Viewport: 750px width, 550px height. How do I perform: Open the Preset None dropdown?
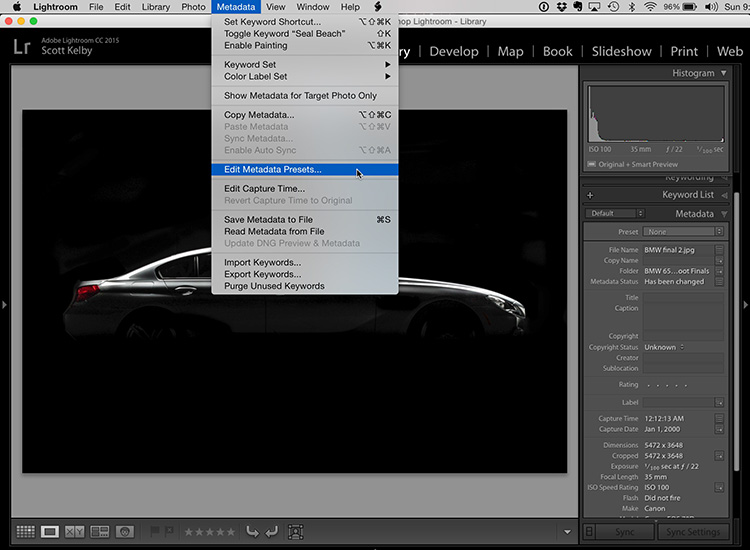click(x=683, y=231)
